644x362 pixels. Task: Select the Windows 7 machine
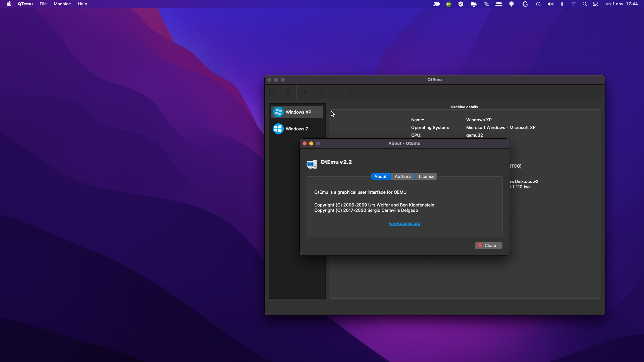(x=297, y=129)
